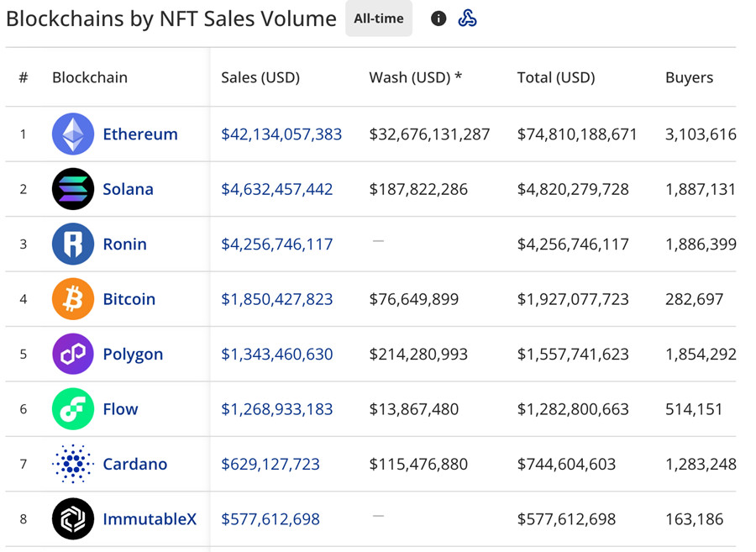
Task: Open the Ethereum blockchain name link
Action: (x=140, y=134)
